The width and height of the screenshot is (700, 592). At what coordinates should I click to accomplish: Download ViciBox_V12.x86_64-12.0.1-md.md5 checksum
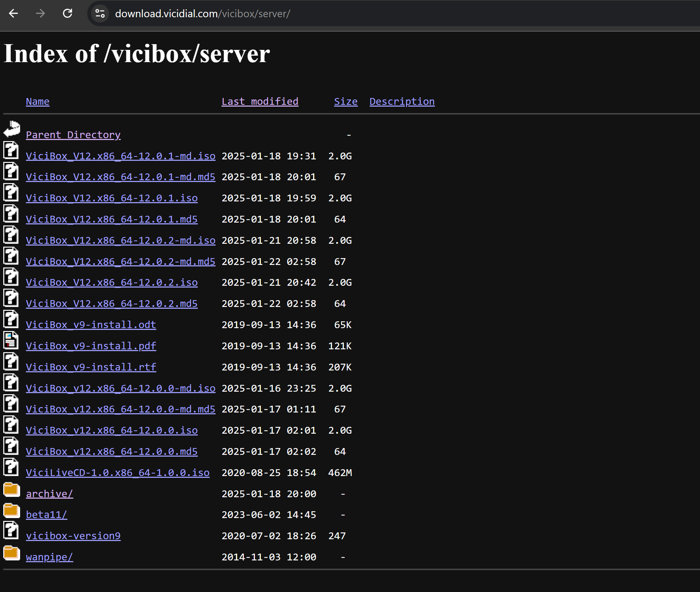(x=120, y=177)
